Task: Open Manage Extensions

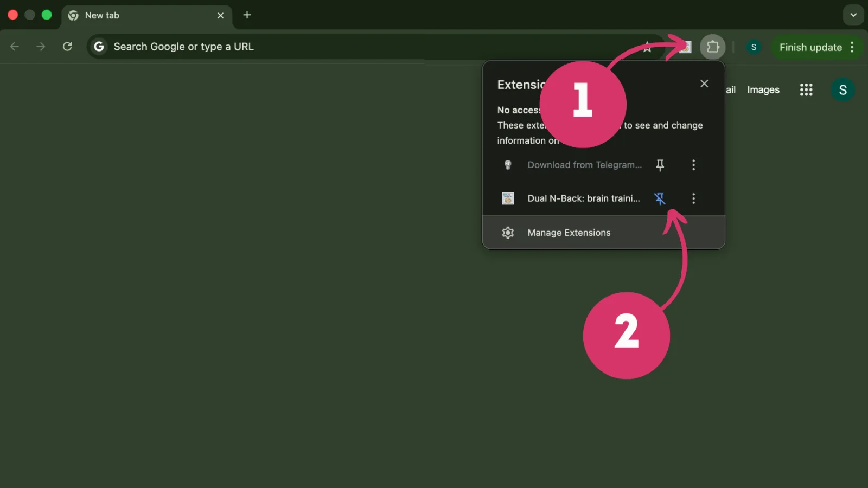Action: pyautogui.click(x=603, y=233)
